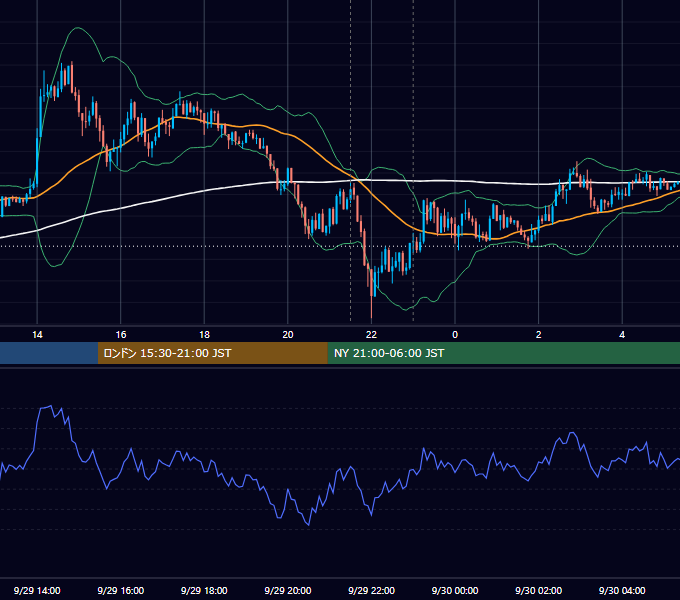This screenshot has width=680, height=600.
Task: Click the blue session bar before London
Action: (x=49, y=353)
